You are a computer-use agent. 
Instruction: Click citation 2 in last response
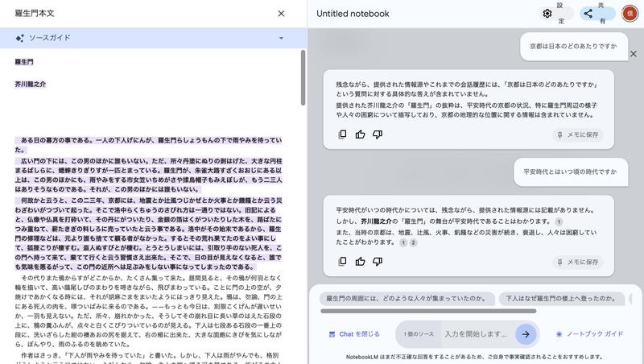pyautogui.click(x=413, y=242)
